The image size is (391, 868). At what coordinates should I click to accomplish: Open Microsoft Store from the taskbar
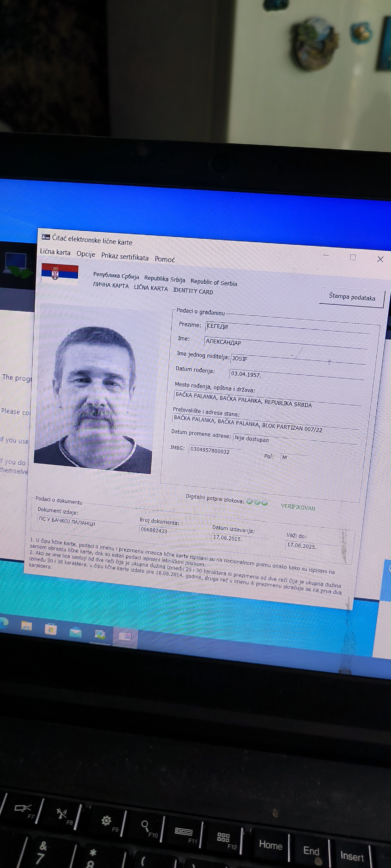[x=51, y=629]
